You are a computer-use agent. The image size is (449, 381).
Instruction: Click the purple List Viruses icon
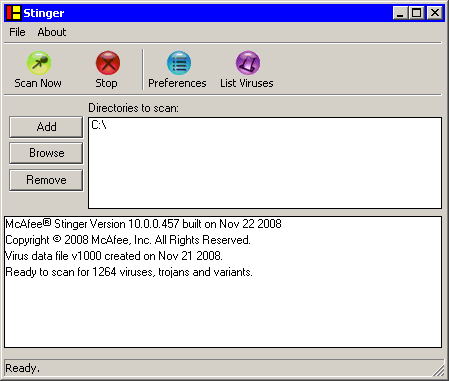[x=248, y=63]
